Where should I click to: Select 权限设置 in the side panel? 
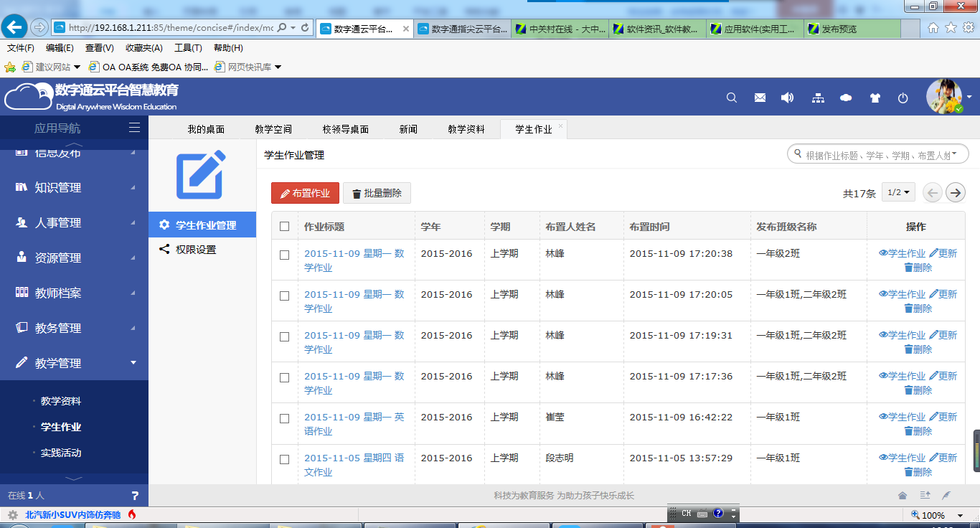pos(196,250)
